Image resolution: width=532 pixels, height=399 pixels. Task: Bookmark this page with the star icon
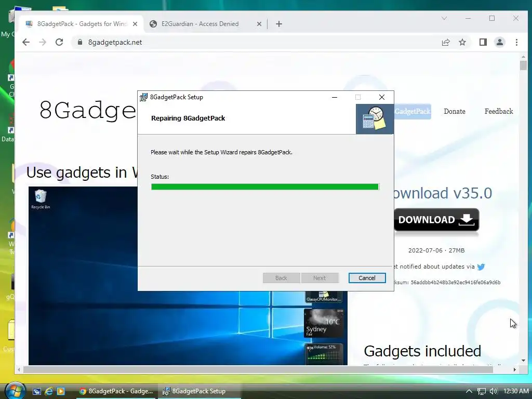click(x=462, y=42)
